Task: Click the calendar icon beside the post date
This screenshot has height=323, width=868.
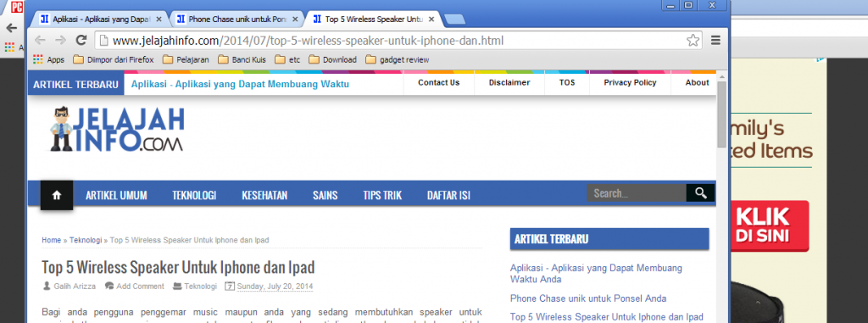Action: (230, 287)
